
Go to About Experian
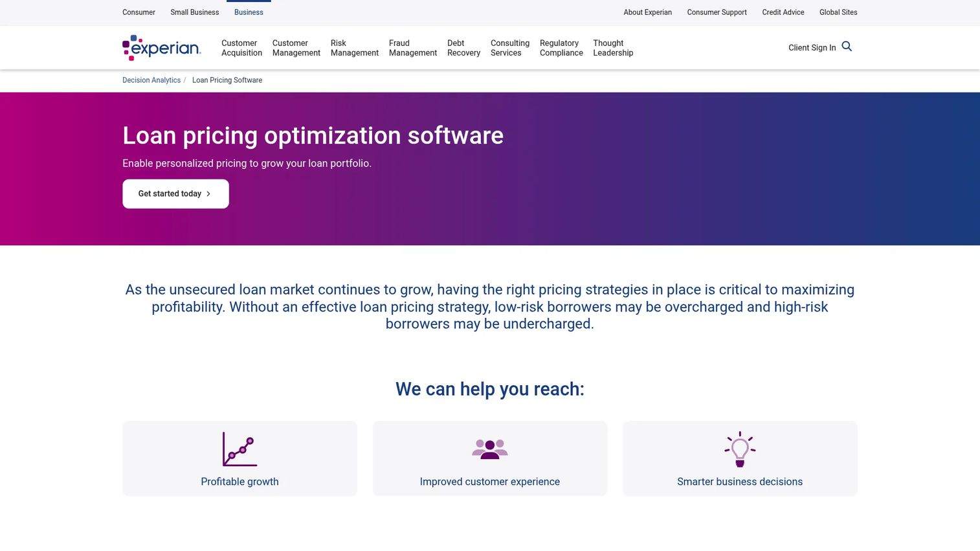click(x=647, y=12)
